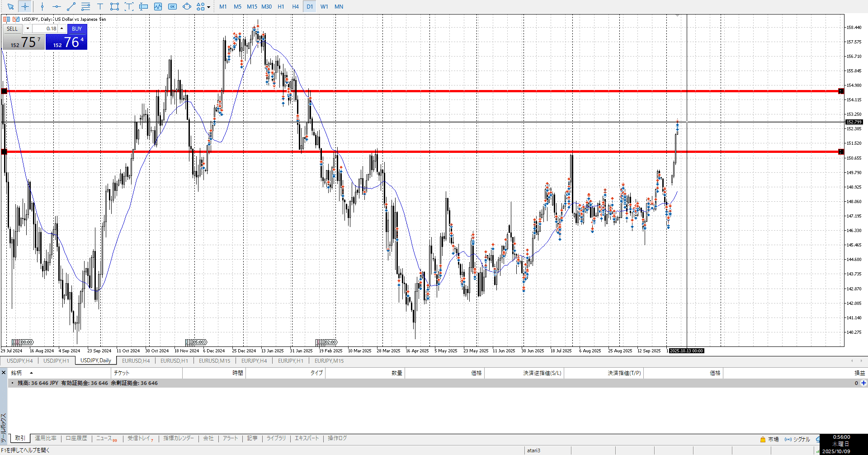The image size is (868, 455).
Task: Select the equidistant channel tool
Action: [85, 6]
